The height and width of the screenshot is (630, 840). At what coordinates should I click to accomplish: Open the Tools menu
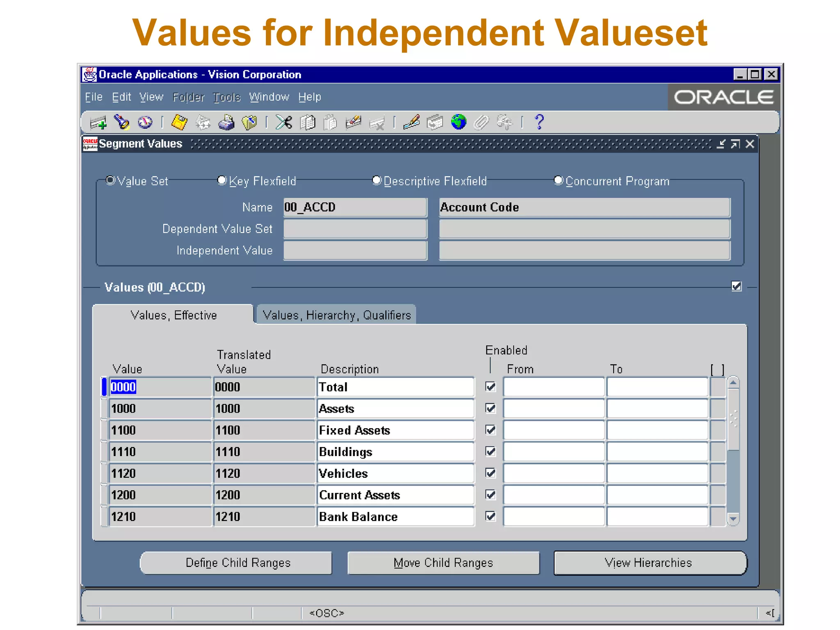pos(227,97)
